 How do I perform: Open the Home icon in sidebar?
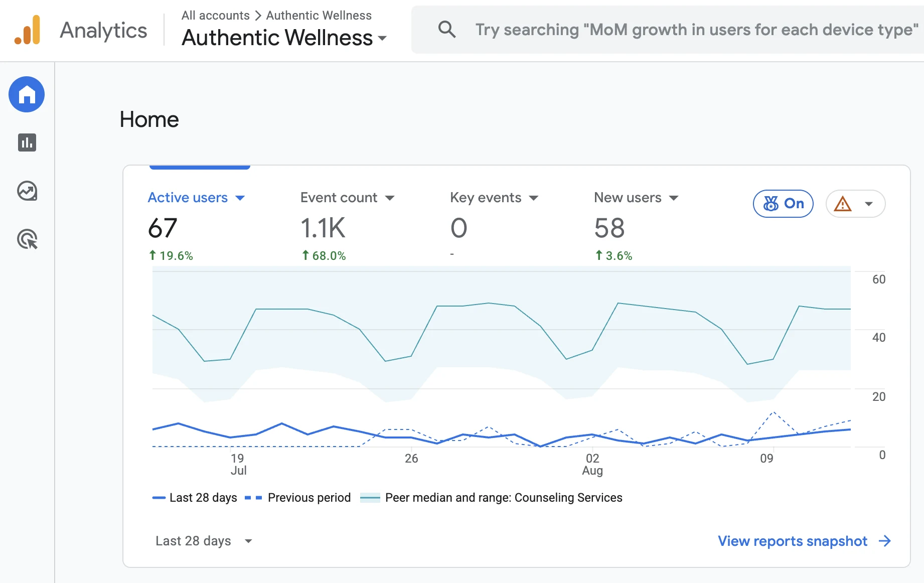tap(27, 94)
